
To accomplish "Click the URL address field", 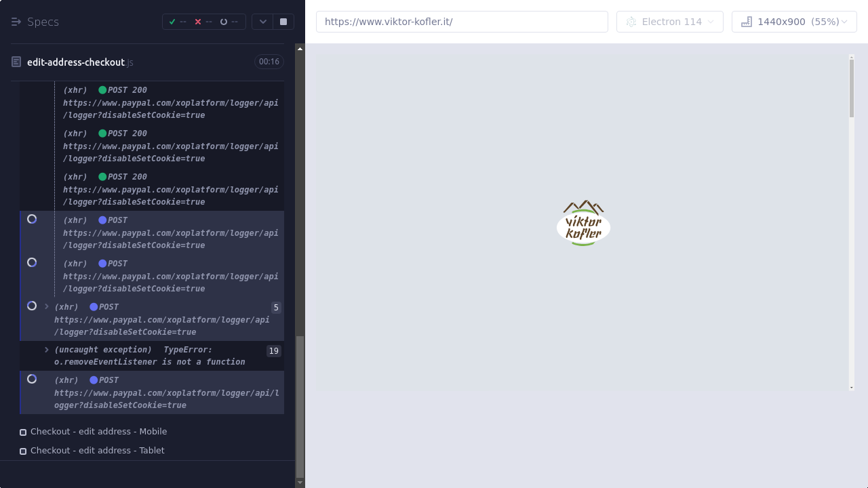I will coord(462,22).
